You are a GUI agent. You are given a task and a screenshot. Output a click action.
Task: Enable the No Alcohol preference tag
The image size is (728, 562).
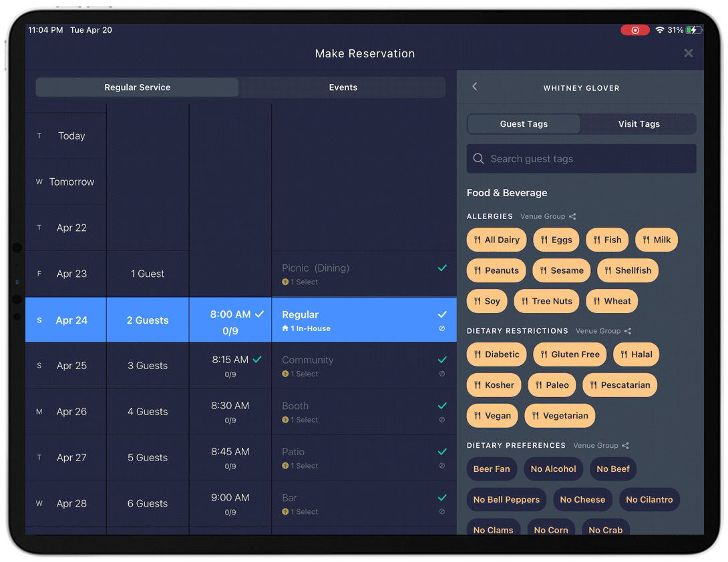pos(553,469)
